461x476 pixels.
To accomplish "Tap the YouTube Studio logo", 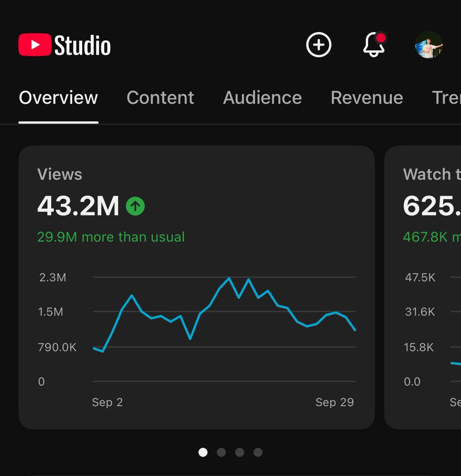I will 65,45.
